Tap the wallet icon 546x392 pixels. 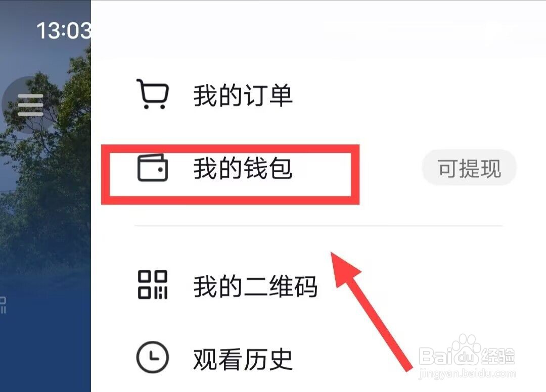153,168
